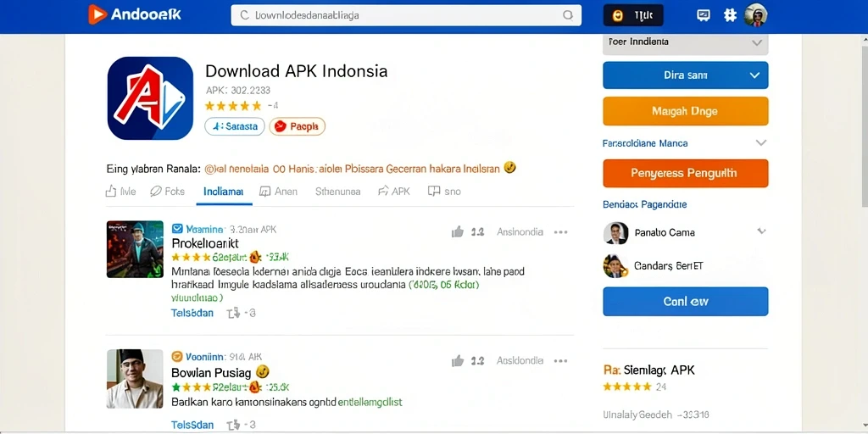This screenshot has width=868, height=434.
Task: Click share icon next to Prokelloanikt's Telsedan
Action: pos(234,313)
